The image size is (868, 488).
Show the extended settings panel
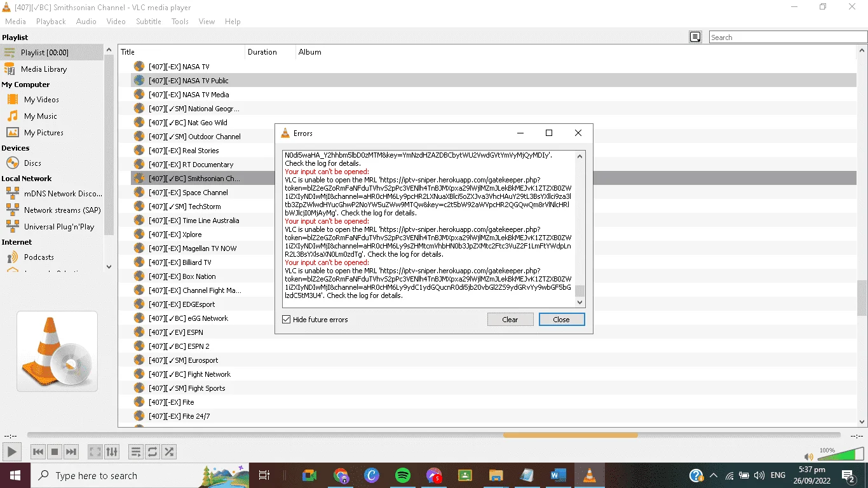point(112,452)
